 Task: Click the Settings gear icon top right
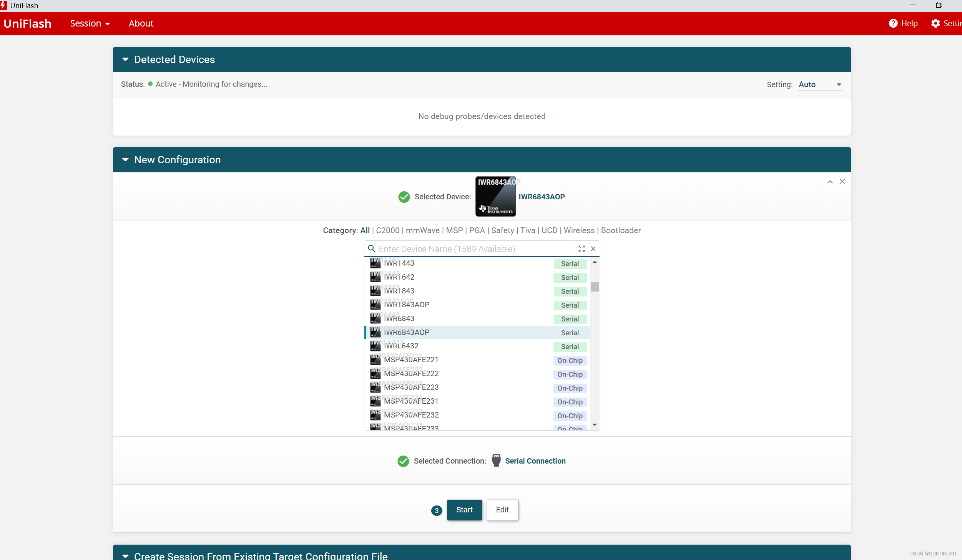(935, 23)
